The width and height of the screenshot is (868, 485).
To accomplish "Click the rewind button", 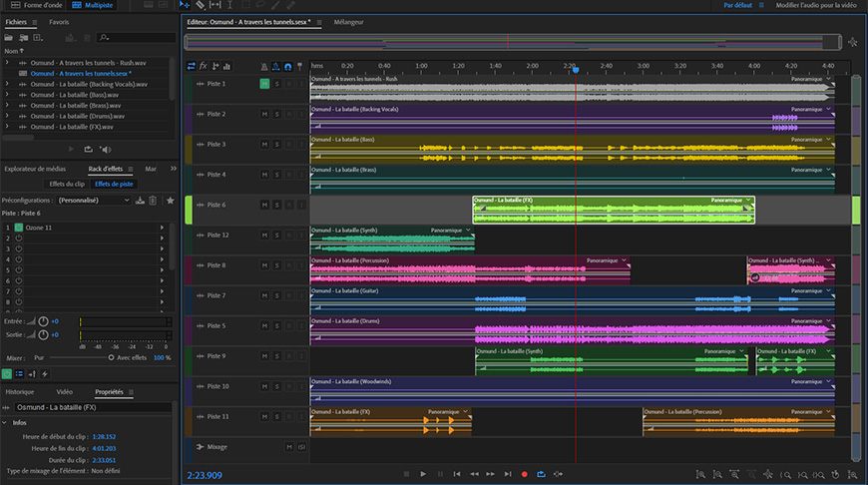I will point(475,474).
